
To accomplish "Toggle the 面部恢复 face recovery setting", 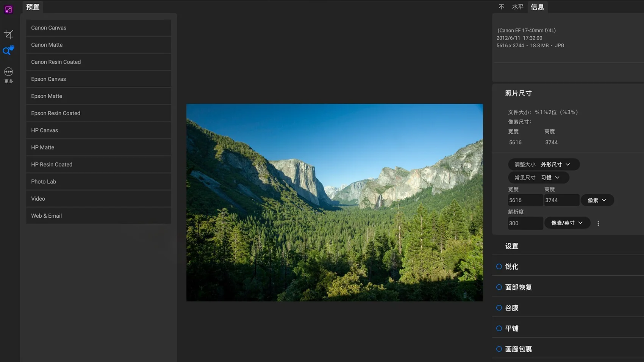I will point(499,287).
